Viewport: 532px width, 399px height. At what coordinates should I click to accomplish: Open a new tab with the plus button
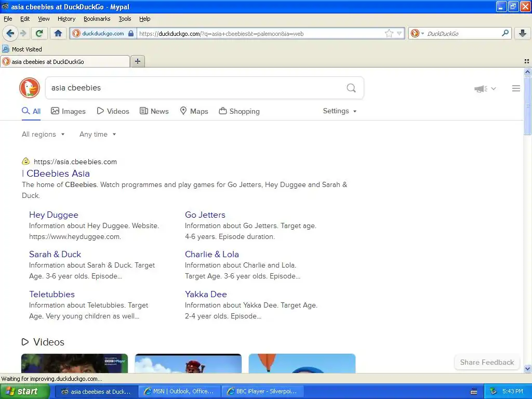137,61
